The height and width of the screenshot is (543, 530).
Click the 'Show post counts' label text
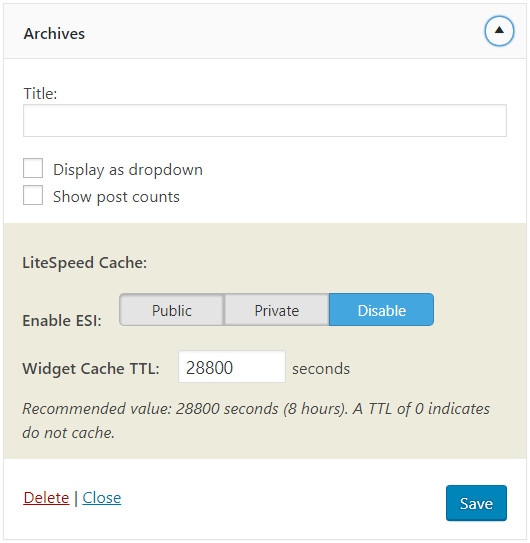(116, 197)
